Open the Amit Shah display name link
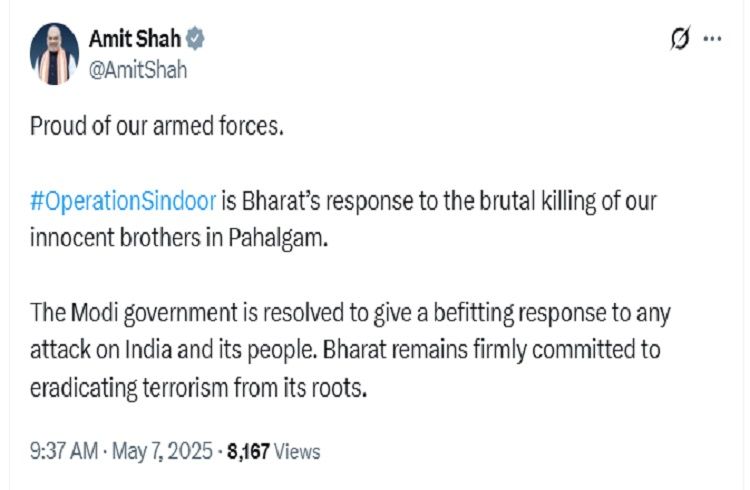 pos(135,39)
